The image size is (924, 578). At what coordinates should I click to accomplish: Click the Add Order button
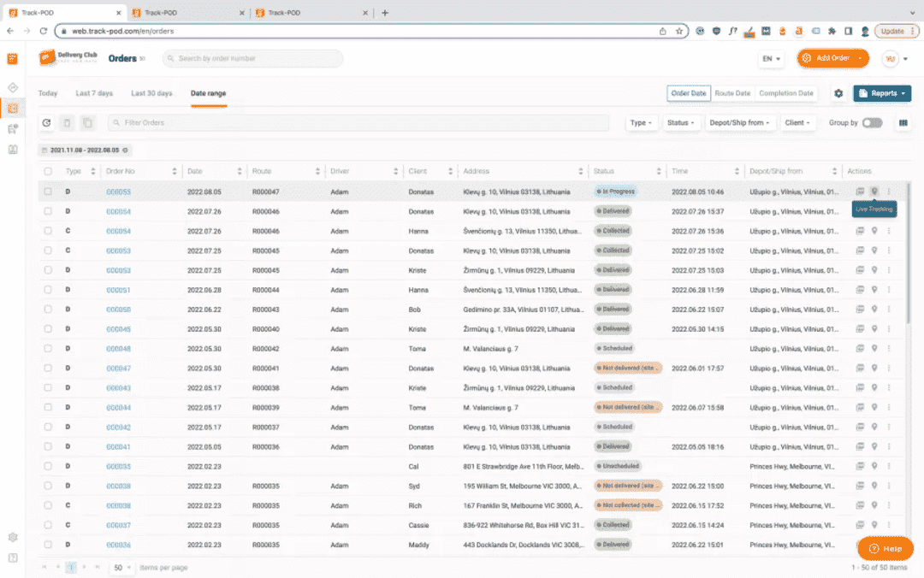832,58
